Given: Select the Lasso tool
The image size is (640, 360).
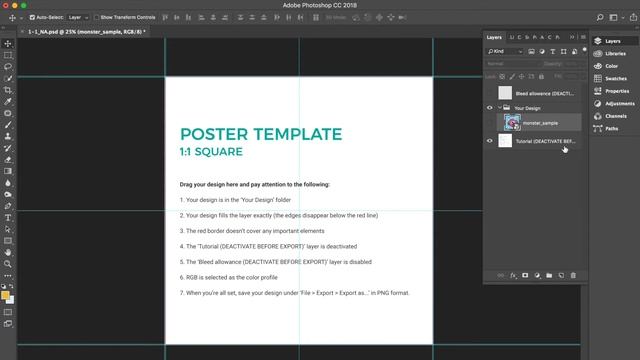Looking at the screenshot, I should (8, 67).
